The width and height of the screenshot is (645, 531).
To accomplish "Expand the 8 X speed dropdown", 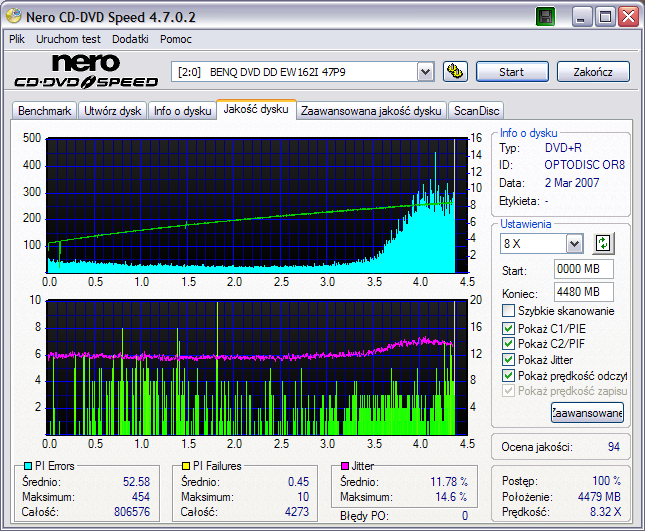I will [x=574, y=243].
